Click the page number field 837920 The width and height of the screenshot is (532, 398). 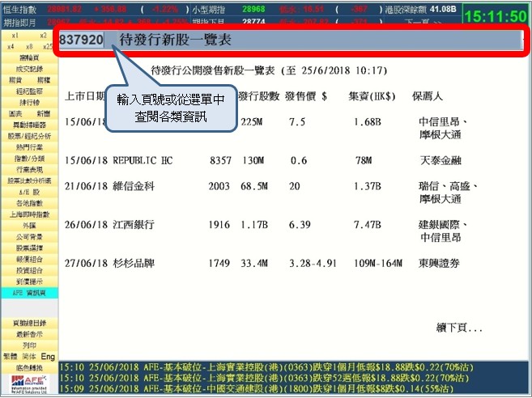(x=82, y=40)
